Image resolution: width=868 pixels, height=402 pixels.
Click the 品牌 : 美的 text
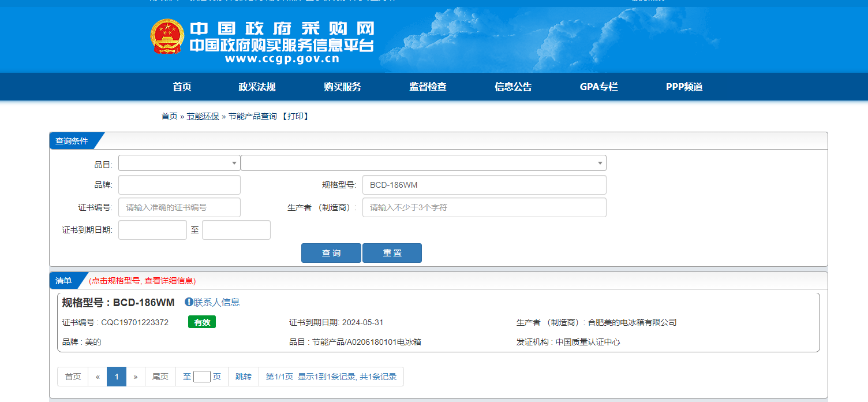pos(81,342)
